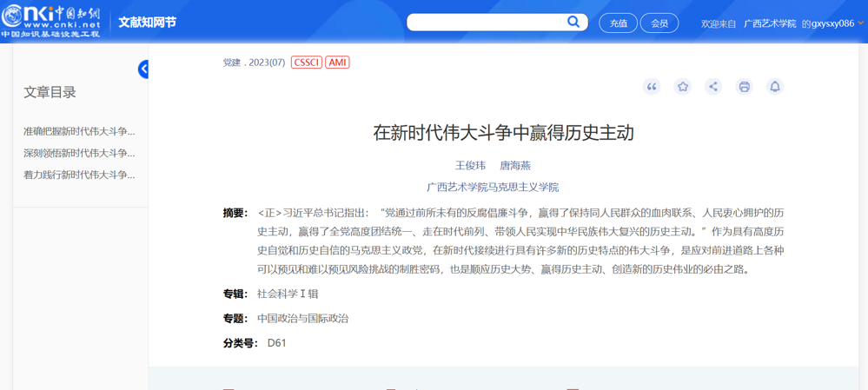Click the CSSCI tag
The height and width of the screenshot is (390, 868).
point(307,63)
